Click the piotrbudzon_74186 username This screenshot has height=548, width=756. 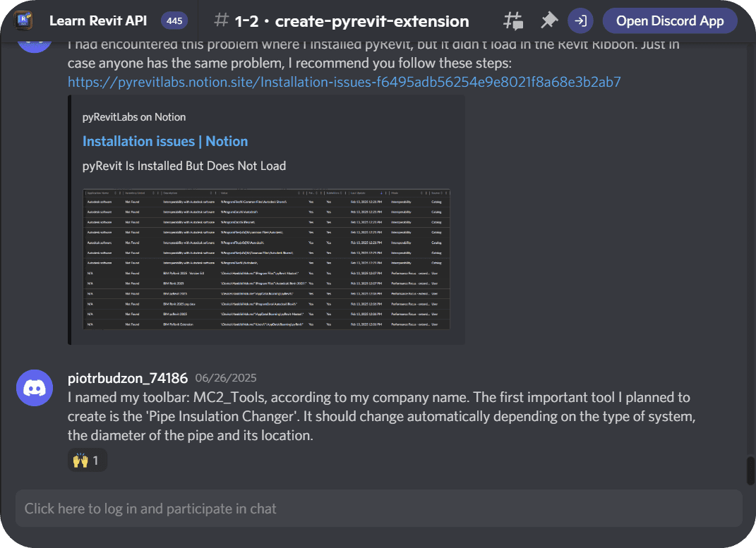(127, 378)
